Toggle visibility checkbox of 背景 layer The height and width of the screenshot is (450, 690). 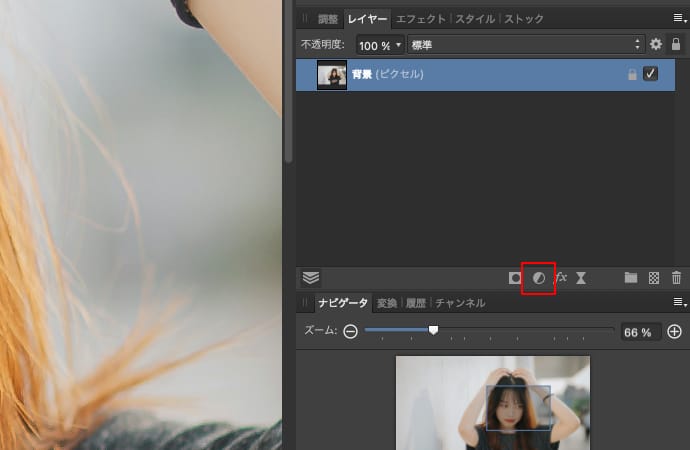coord(650,75)
